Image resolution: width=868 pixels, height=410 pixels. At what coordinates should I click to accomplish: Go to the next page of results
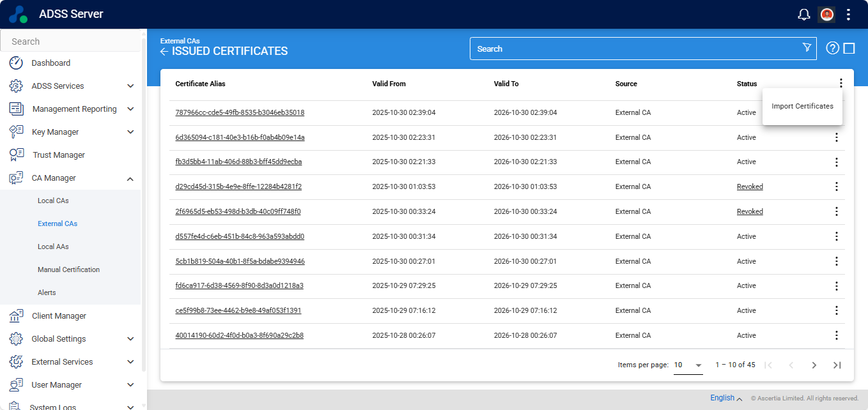814,365
